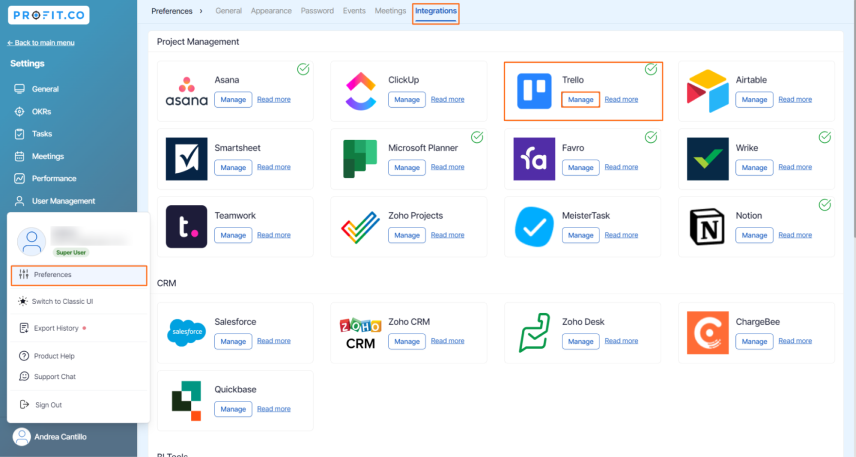The height and width of the screenshot is (457, 856).
Task: Manage the ClickUp integration
Action: [x=407, y=99]
